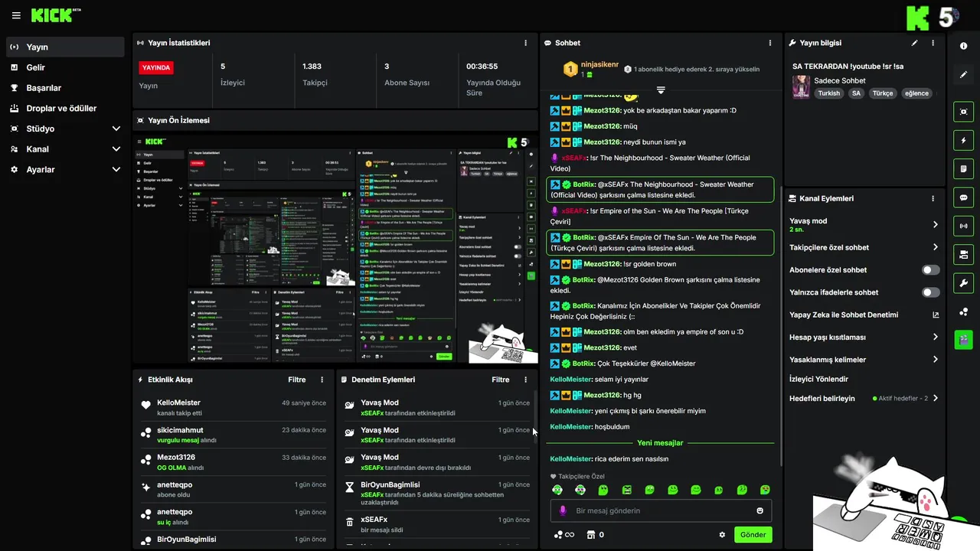Image resolution: width=980 pixels, height=551 pixels.
Task: Click the three-dots points icon in the right sidebar
Action: click(963, 311)
